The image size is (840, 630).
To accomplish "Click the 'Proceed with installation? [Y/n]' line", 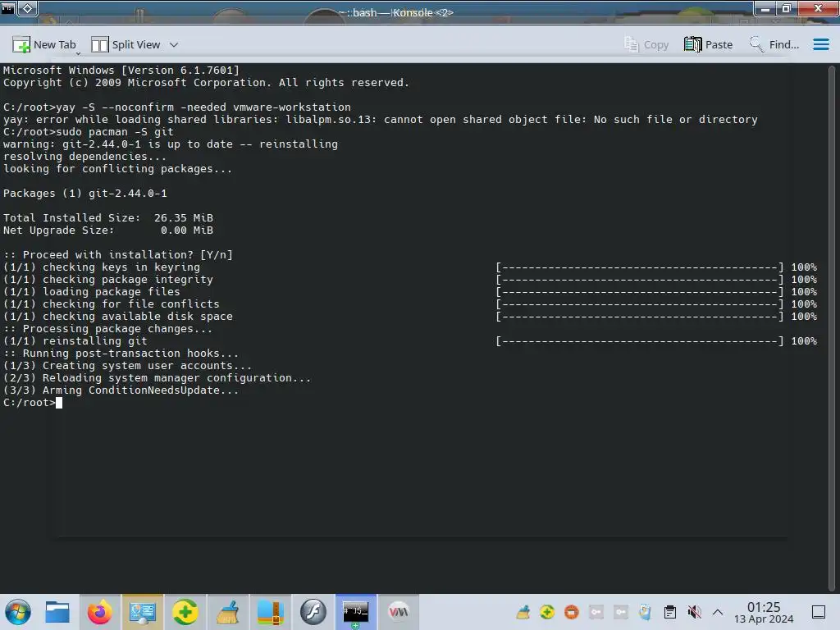I will click(x=118, y=255).
